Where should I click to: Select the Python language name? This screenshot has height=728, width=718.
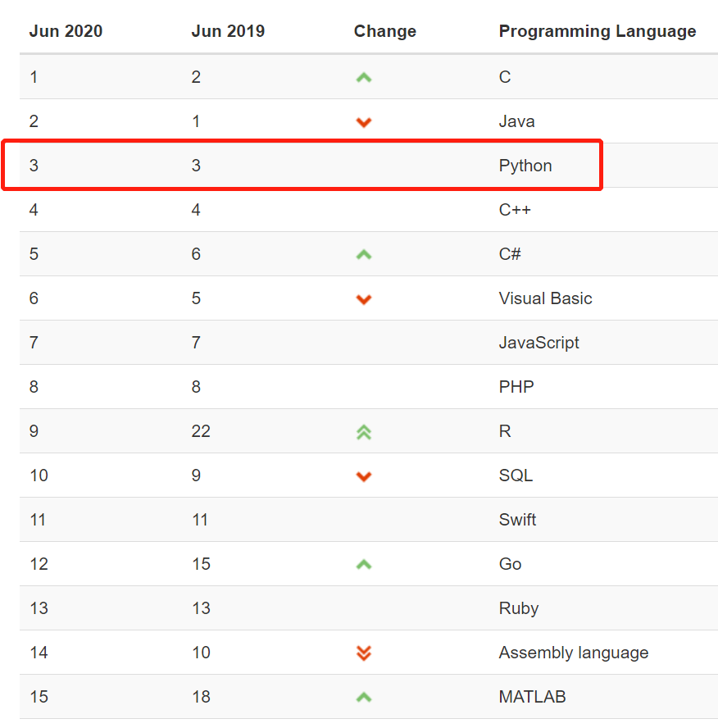(525, 166)
